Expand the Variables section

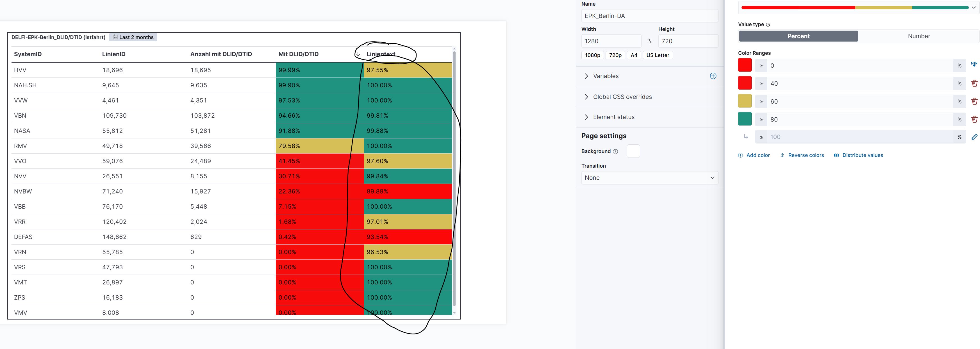(x=606, y=76)
